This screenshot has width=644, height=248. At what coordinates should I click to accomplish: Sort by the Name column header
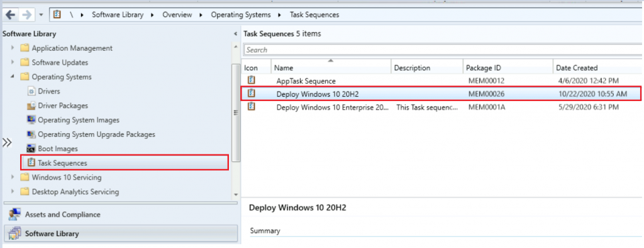(331, 68)
